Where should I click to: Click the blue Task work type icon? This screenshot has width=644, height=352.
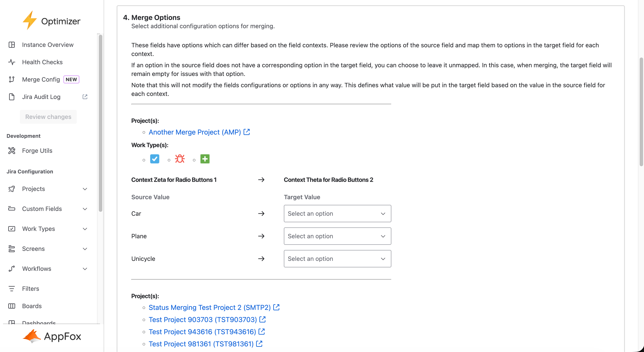154,159
